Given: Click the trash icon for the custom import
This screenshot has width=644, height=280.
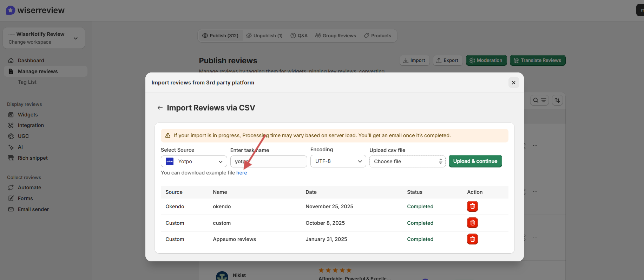Looking at the screenshot, I should tap(472, 223).
